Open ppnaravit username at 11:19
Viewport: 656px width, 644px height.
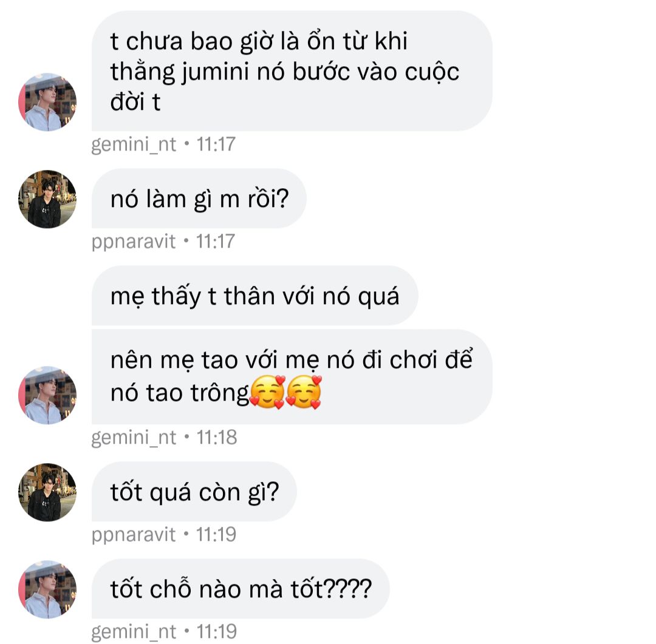134,535
